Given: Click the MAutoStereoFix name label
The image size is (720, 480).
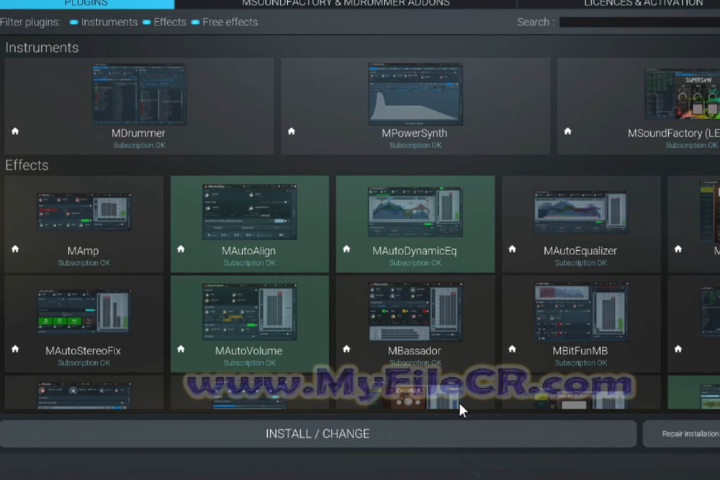Looking at the screenshot, I should (83, 351).
